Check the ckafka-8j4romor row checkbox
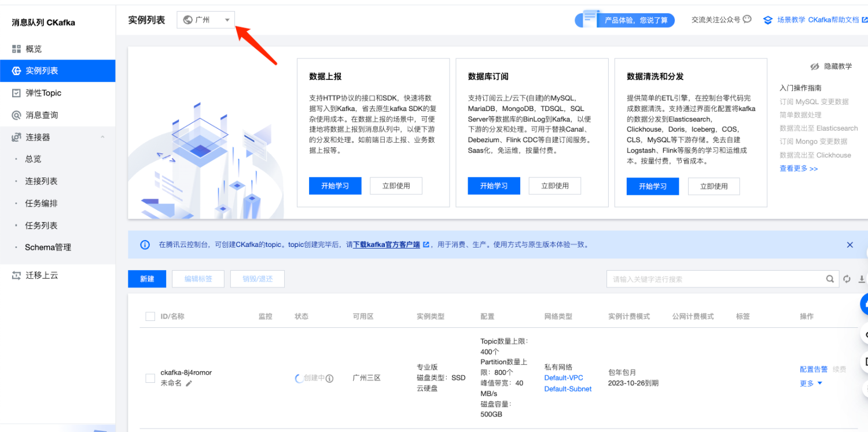The height and width of the screenshot is (432, 868). (150, 378)
